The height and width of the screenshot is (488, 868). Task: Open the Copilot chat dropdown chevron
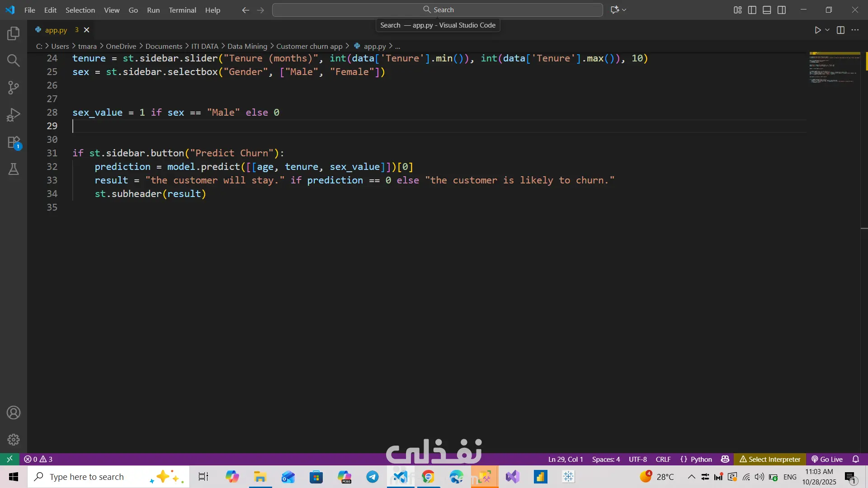624,10
